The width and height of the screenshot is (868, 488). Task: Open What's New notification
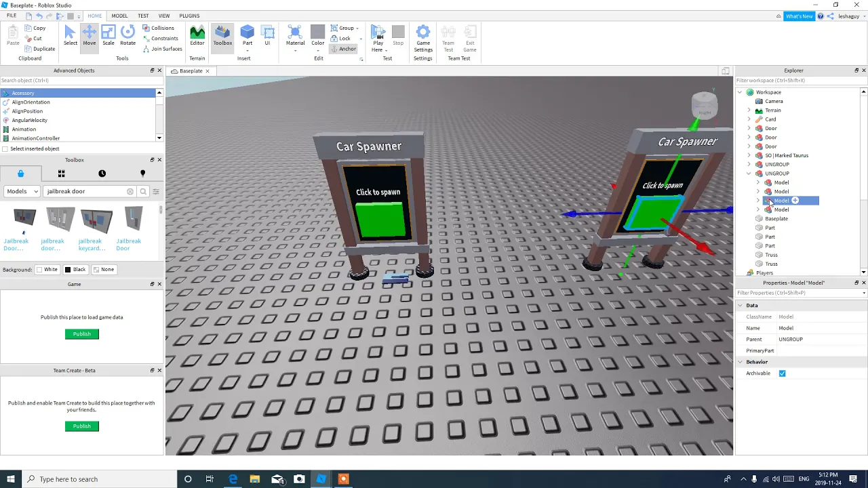[799, 16]
